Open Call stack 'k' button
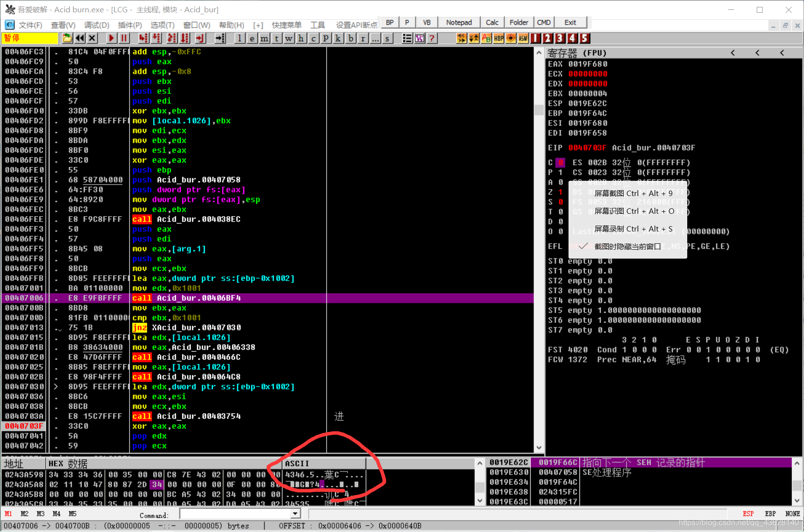The image size is (804, 532). pyautogui.click(x=338, y=38)
